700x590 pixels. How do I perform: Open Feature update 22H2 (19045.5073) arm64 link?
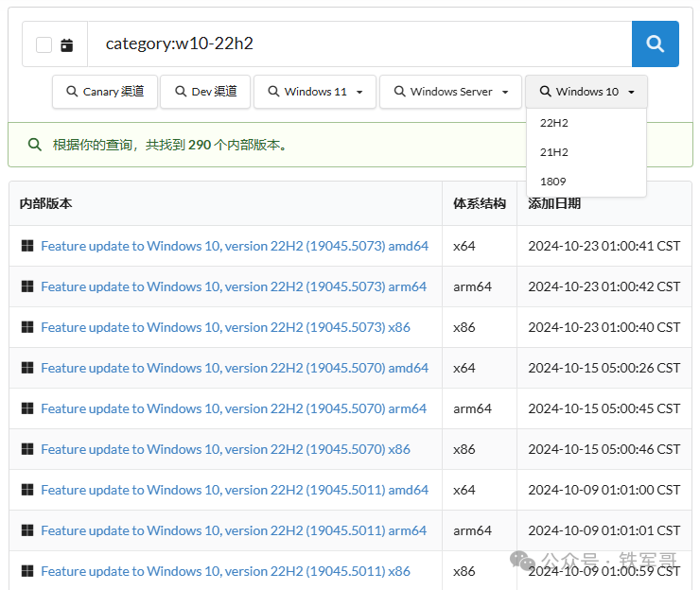[x=234, y=286]
